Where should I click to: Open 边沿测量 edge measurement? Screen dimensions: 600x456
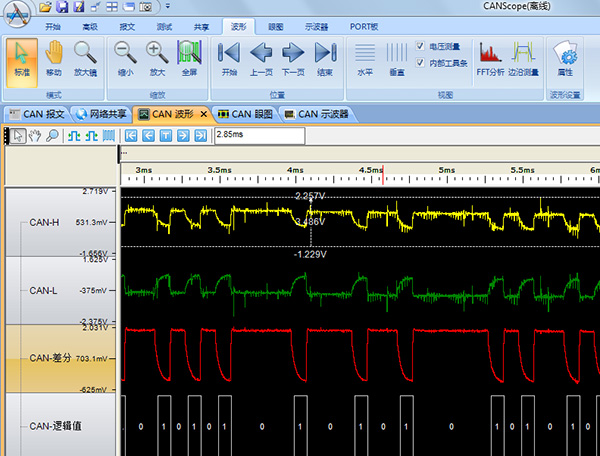(523, 58)
